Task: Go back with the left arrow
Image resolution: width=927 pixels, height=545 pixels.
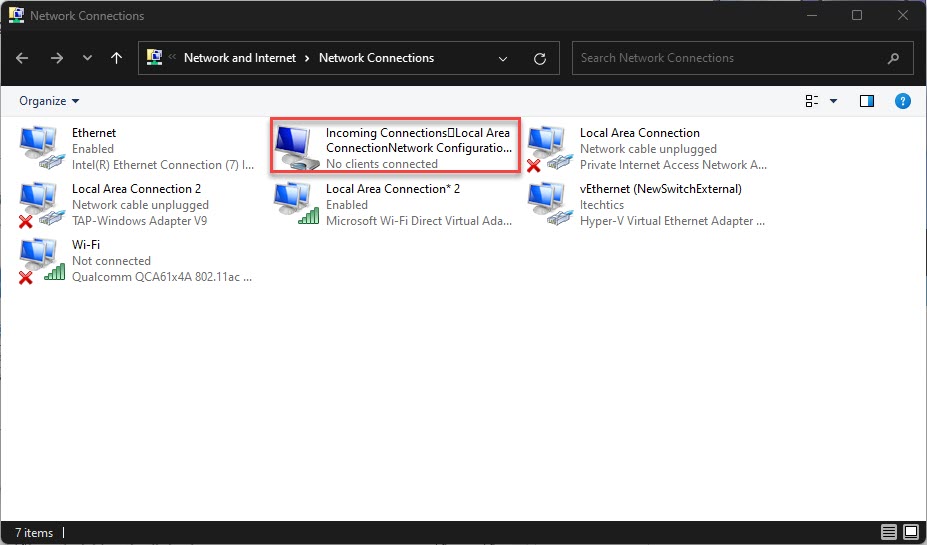Action: click(22, 58)
